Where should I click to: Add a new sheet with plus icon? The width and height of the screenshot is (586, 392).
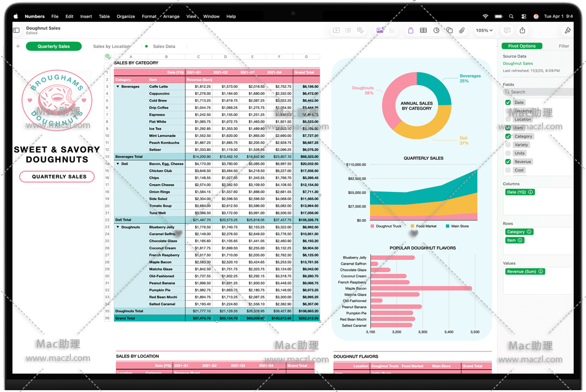coord(18,46)
